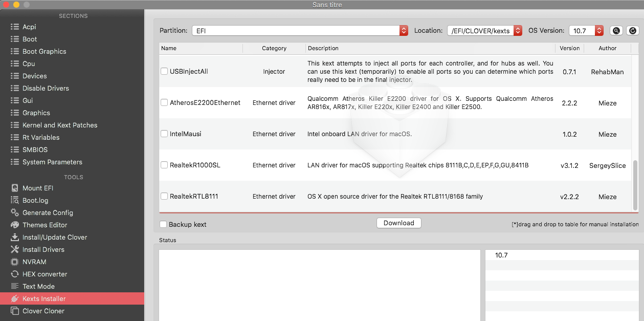Click the SergeySlice author cell

607,165
